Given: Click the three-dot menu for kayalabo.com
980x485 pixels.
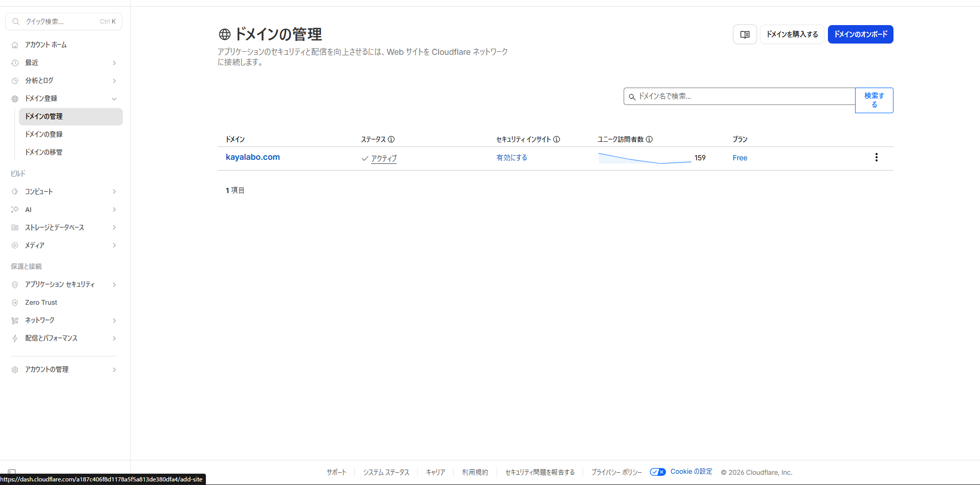Looking at the screenshot, I should 876,157.
